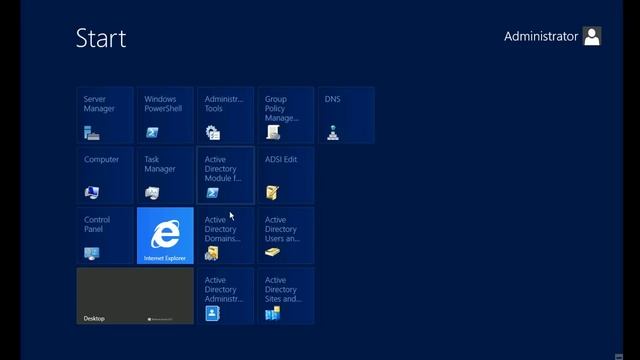Image resolution: width=640 pixels, height=360 pixels.
Task: Click the zoom-out button at bottom-right corner
Action: click(619, 357)
